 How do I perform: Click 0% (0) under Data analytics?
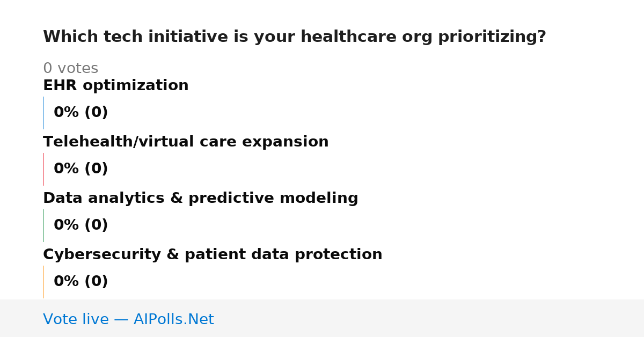81,225
